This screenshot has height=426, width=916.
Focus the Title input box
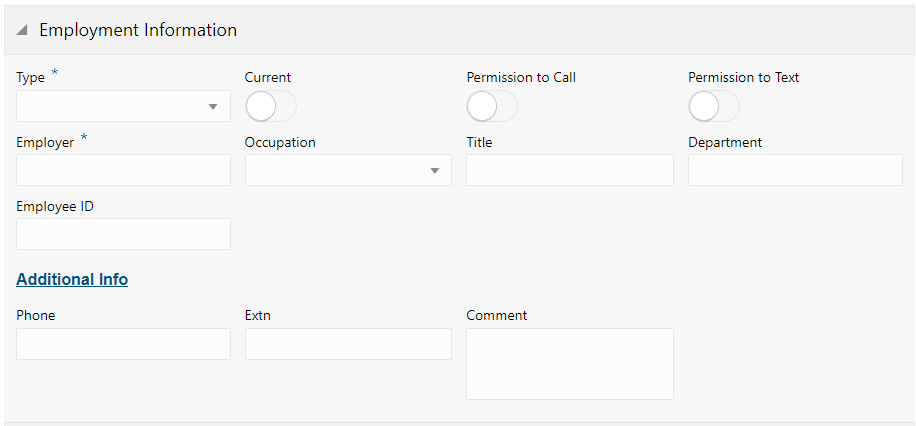tap(569, 170)
